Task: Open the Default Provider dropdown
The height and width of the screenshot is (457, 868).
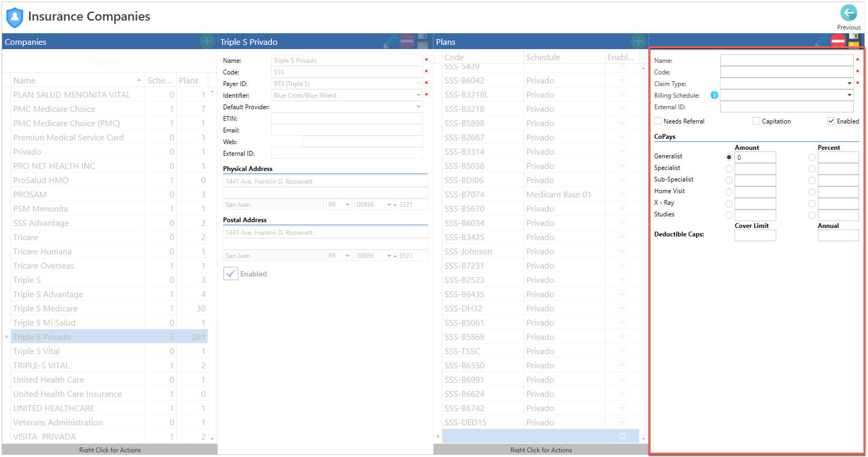Action: point(419,107)
